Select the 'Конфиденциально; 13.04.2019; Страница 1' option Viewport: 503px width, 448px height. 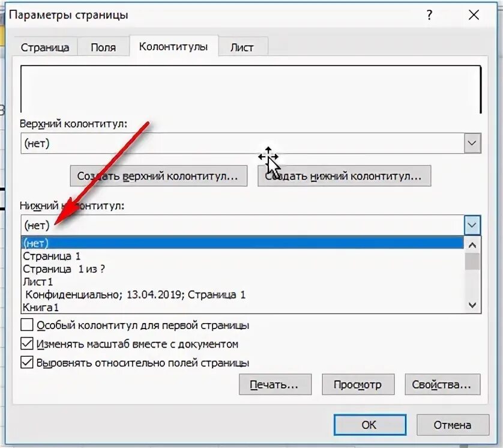[x=242, y=294]
